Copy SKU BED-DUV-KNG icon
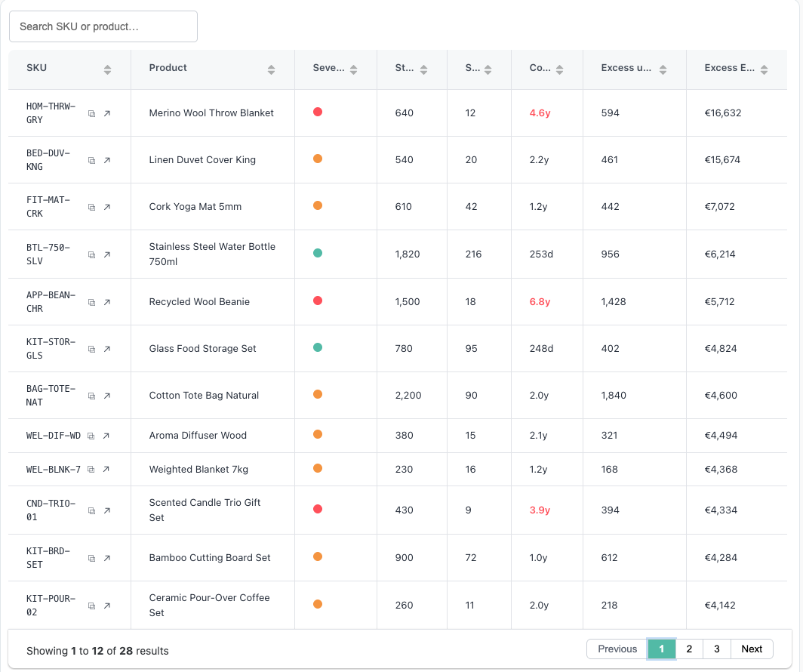The image size is (803, 672). 91,160
